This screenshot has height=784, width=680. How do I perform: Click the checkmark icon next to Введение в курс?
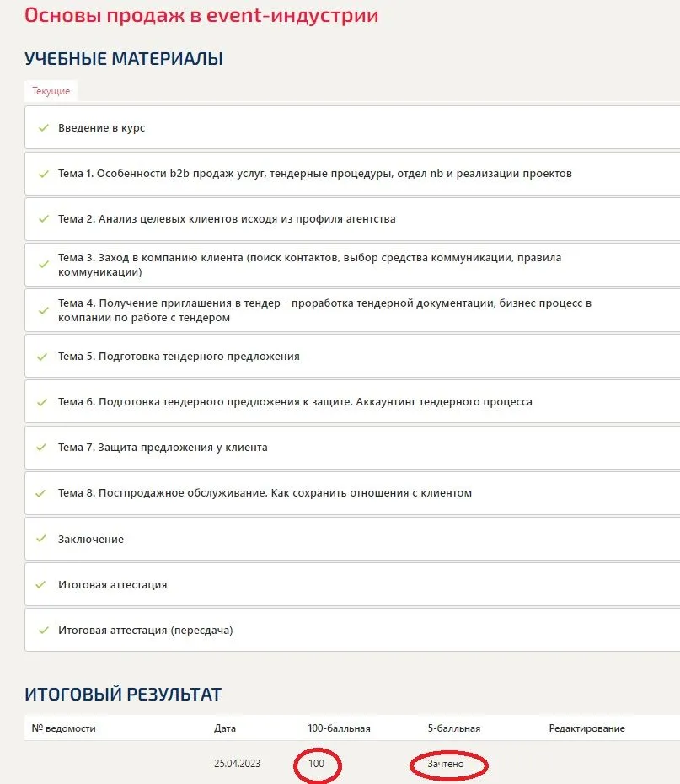tap(44, 128)
